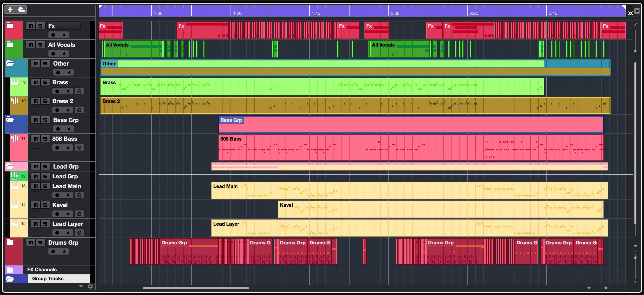Select the Lead Layer MIDI part
644x295 pixels.
[409, 228]
